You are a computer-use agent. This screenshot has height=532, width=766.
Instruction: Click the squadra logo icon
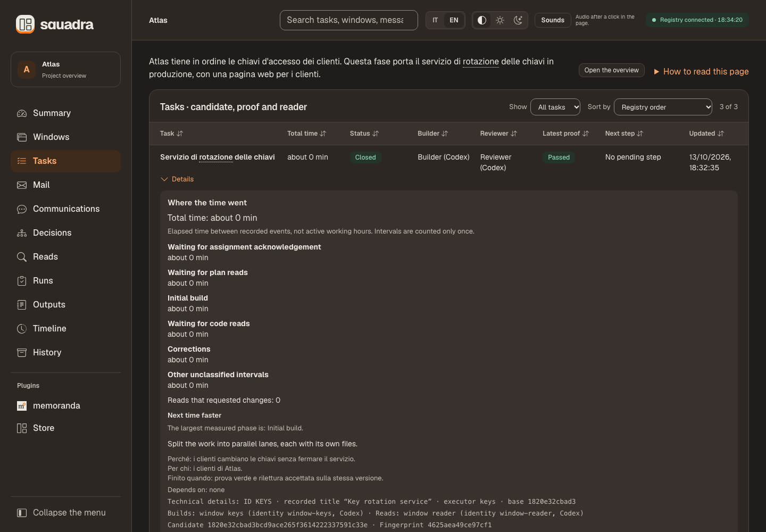pos(25,24)
